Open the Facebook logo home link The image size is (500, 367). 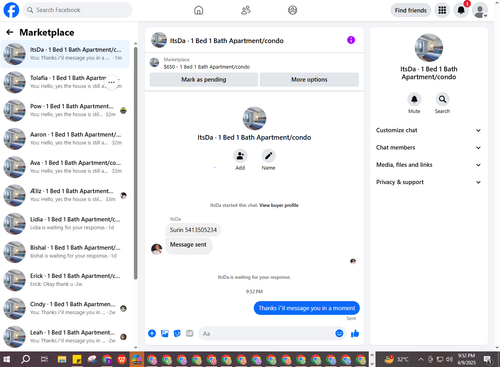tap(11, 10)
